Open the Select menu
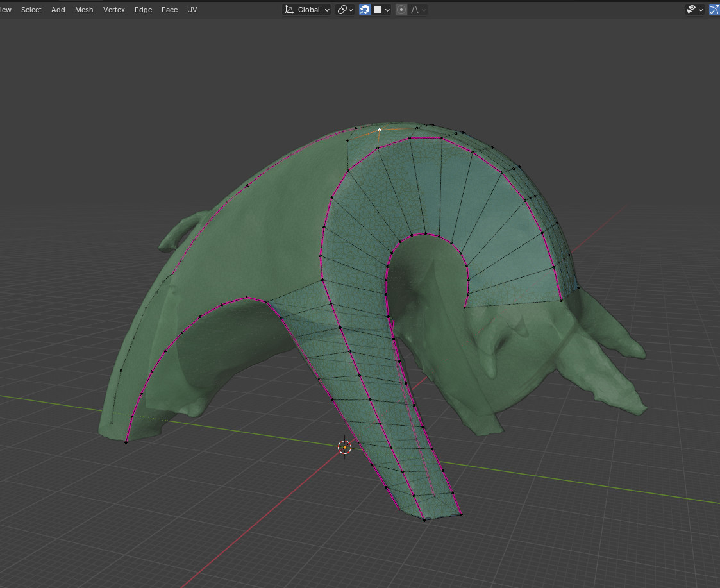Screen dimensions: 720x588 pyautogui.click(x=31, y=10)
